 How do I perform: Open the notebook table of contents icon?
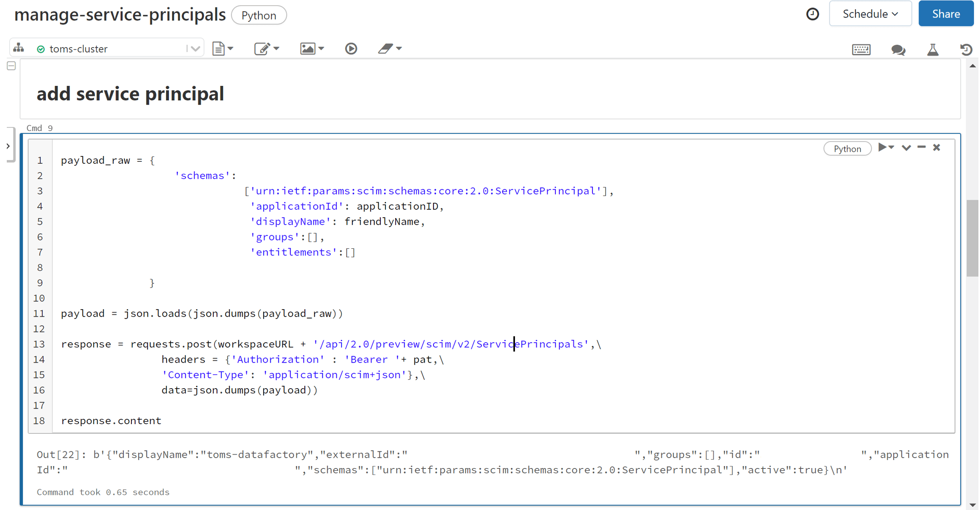tap(18, 48)
